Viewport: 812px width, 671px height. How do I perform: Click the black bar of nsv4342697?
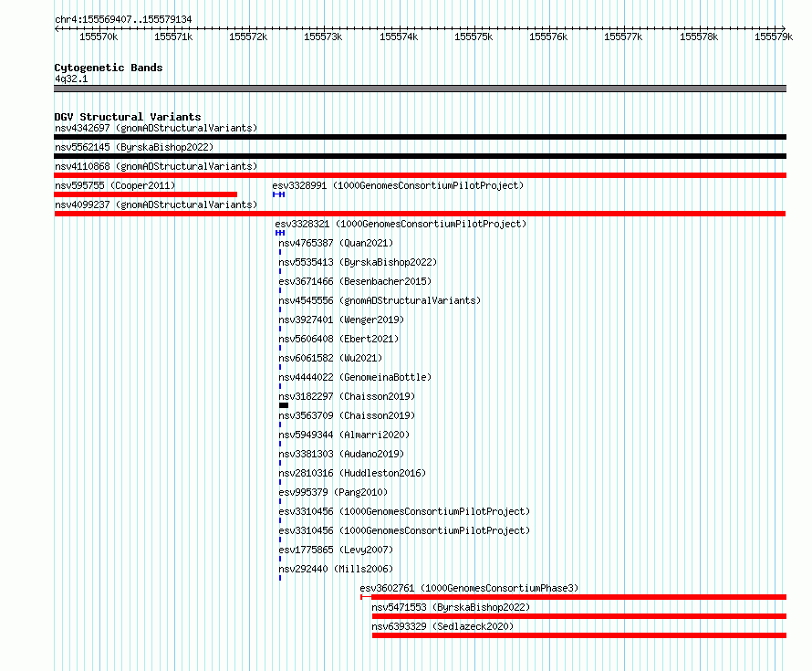click(x=420, y=137)
